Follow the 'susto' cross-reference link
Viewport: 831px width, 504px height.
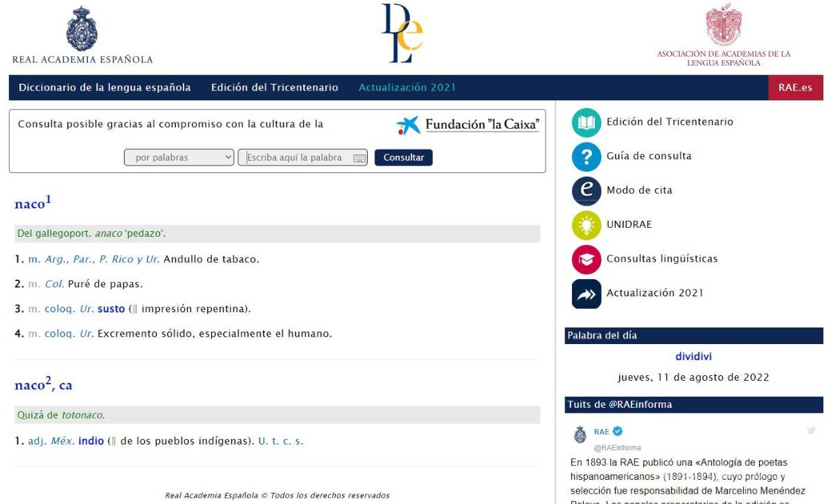pos(111,308)
